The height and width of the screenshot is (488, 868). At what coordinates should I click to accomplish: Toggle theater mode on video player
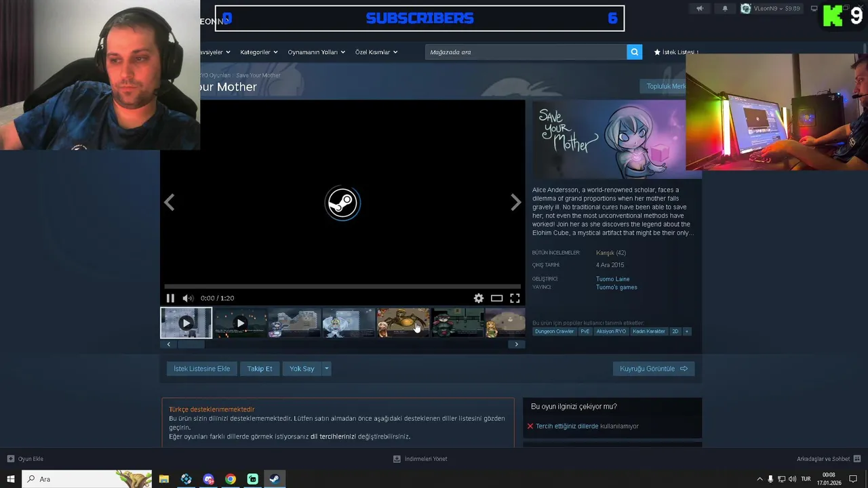click(496, 298)
